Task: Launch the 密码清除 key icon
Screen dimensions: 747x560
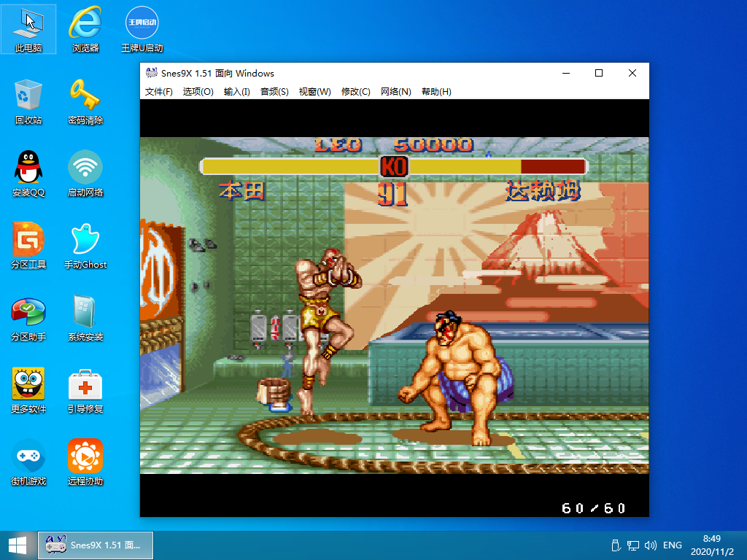Action: (85, 101)
